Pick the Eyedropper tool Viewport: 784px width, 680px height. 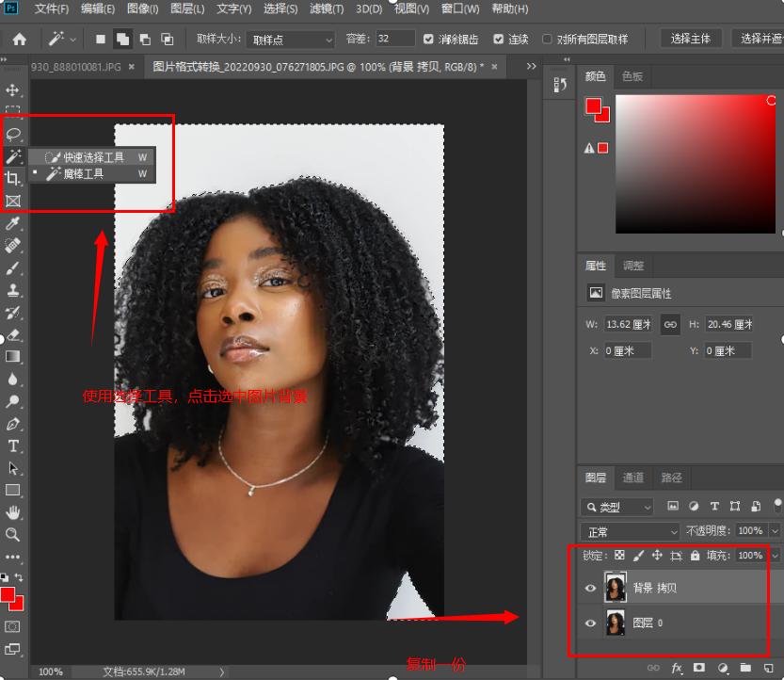point(13,224)
